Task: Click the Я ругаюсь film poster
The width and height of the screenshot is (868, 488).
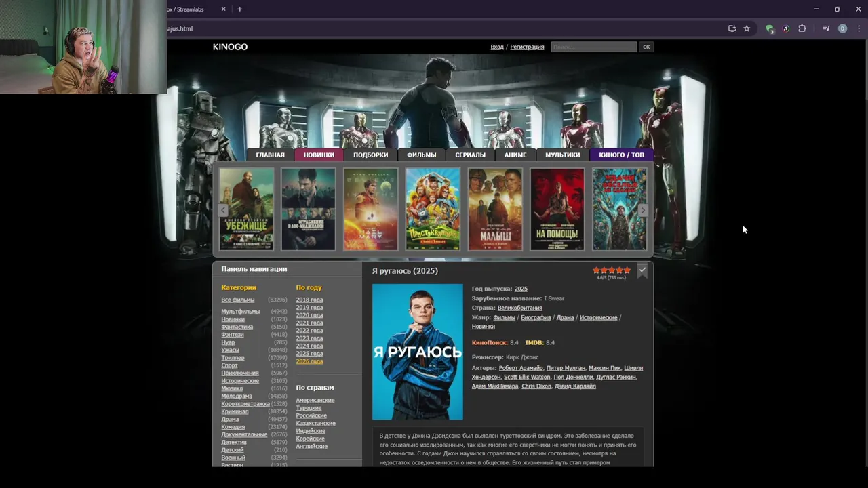Action: click(418, 352)
